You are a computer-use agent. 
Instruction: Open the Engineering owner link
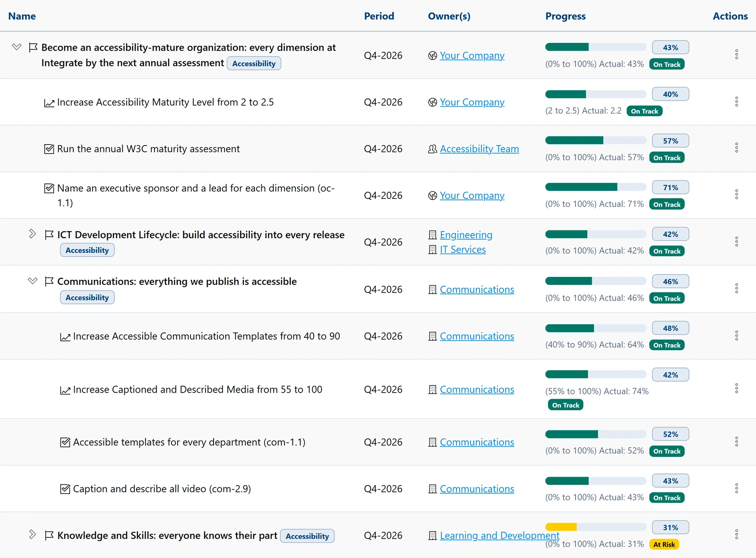466,235
